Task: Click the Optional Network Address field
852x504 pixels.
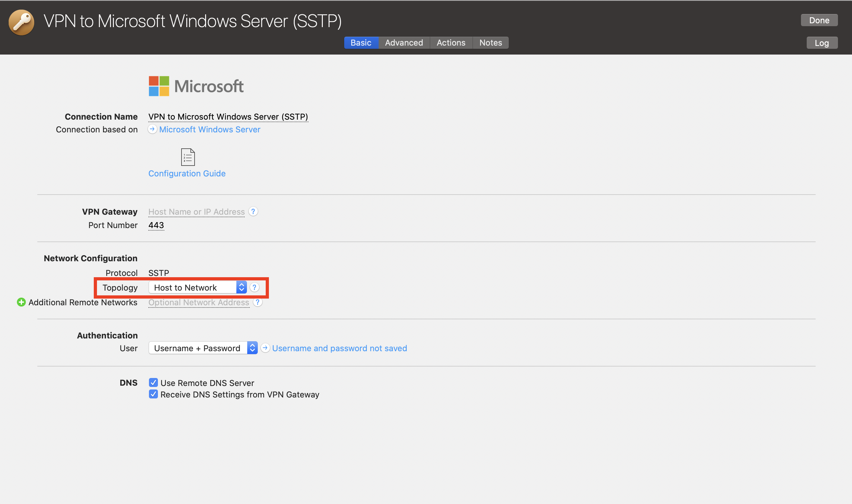Action: click(199, 303)
